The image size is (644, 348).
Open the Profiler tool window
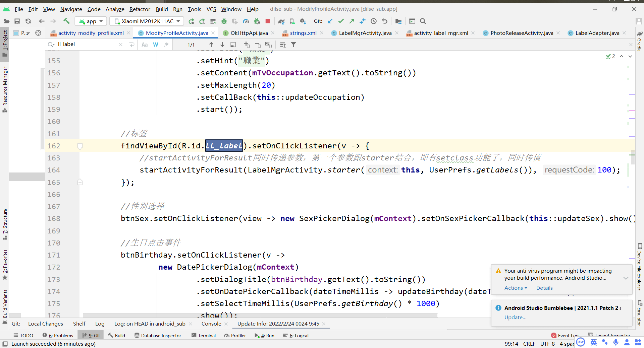(x=235, y=335)
